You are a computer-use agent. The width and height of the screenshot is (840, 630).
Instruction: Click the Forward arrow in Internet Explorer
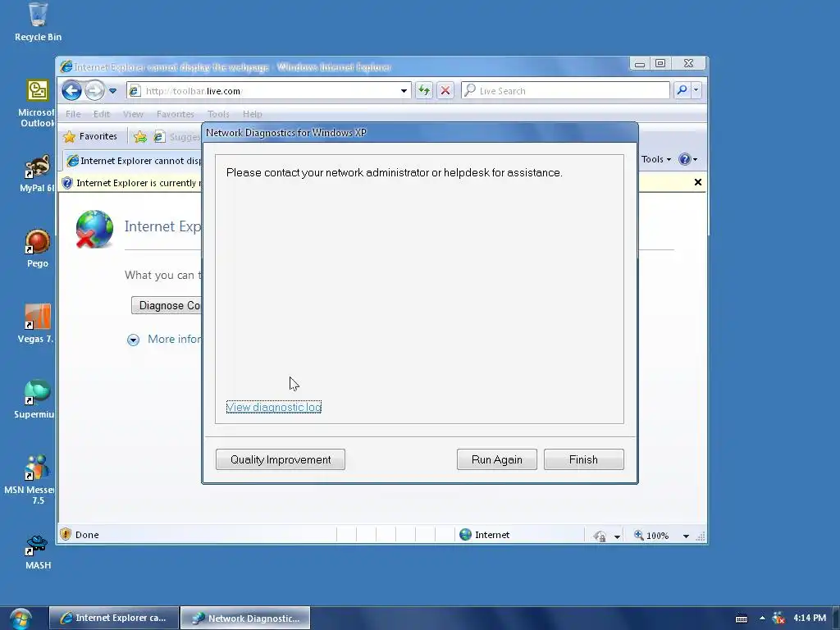click(94, 90)
